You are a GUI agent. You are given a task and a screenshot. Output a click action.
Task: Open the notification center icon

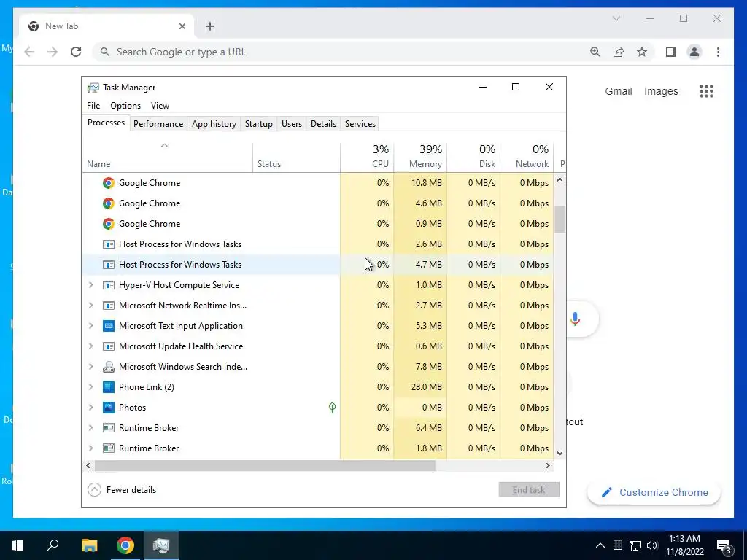click(x=724, y=546)
